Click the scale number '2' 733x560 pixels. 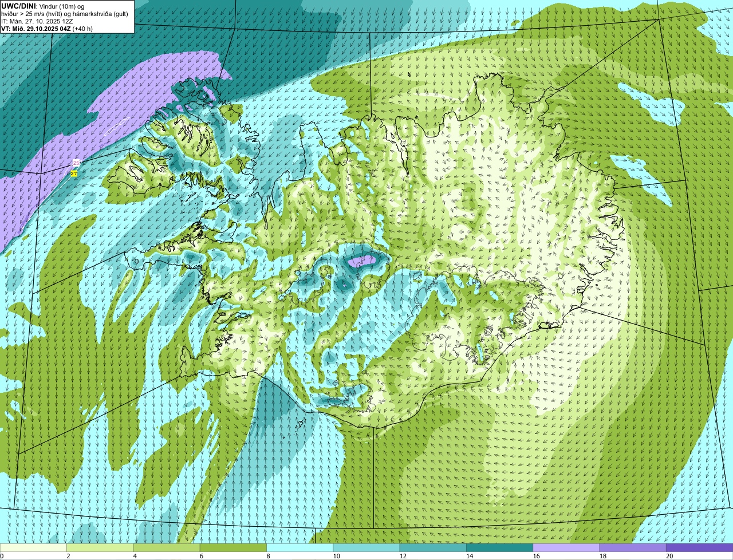tap(68, 556)
